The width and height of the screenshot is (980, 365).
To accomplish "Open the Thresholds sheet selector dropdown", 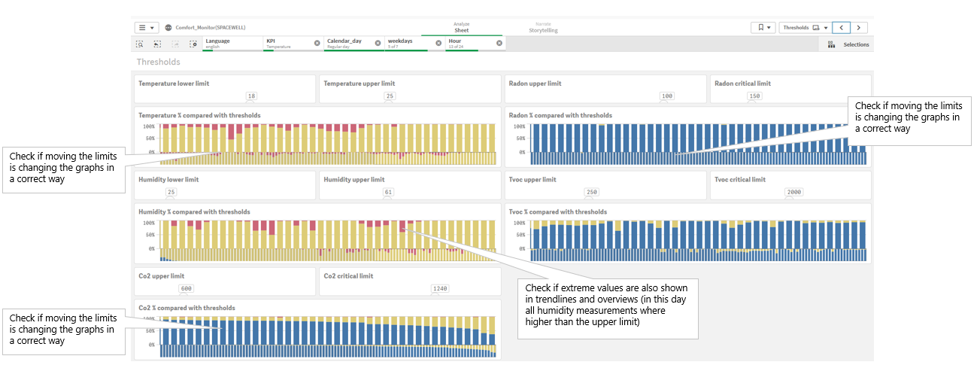I will pos(806,27).
